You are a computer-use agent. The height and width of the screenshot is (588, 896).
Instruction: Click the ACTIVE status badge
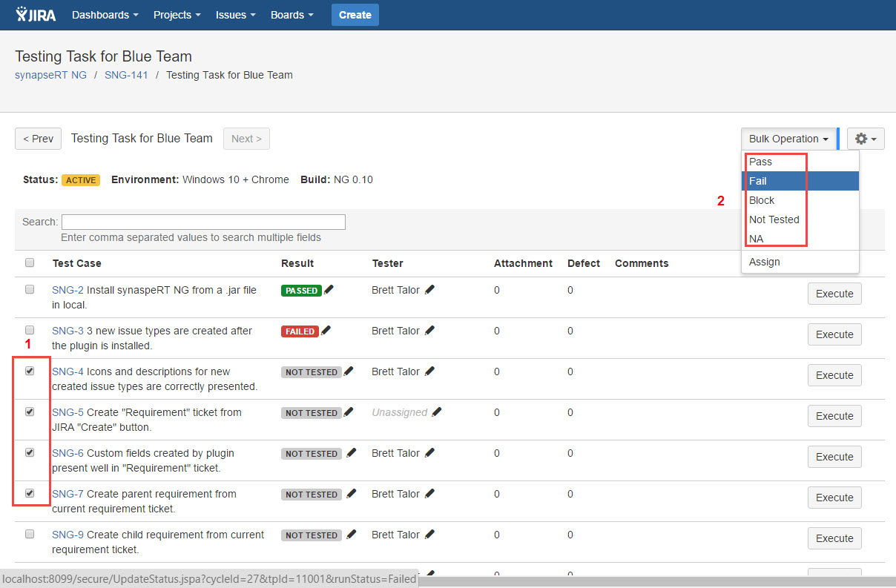[x=81, y=180]
